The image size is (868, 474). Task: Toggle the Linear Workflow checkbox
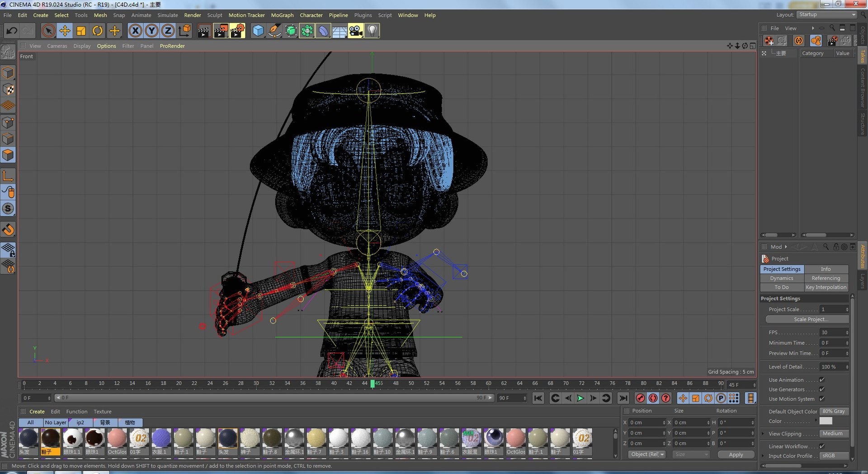[822, 446]
